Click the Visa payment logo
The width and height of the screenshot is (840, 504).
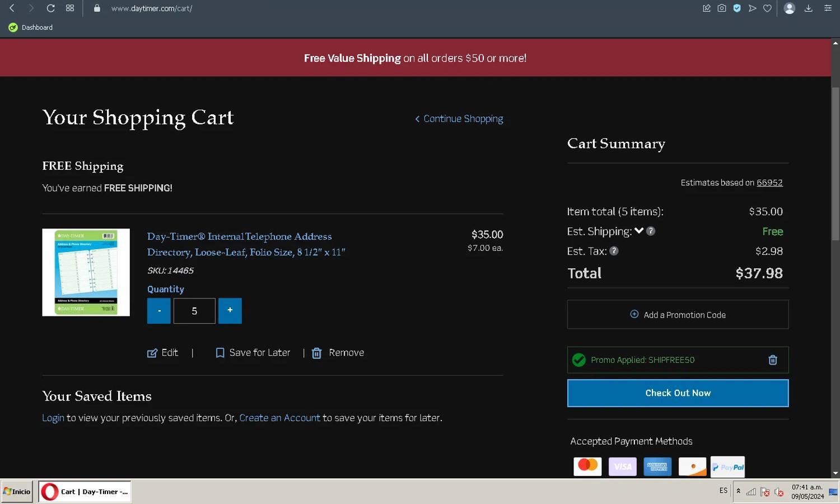tap(622, 466)
